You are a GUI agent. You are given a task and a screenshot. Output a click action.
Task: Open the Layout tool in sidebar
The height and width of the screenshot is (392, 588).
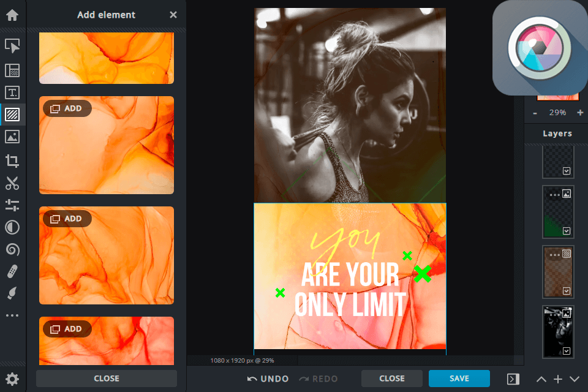[x=12, y=70]
